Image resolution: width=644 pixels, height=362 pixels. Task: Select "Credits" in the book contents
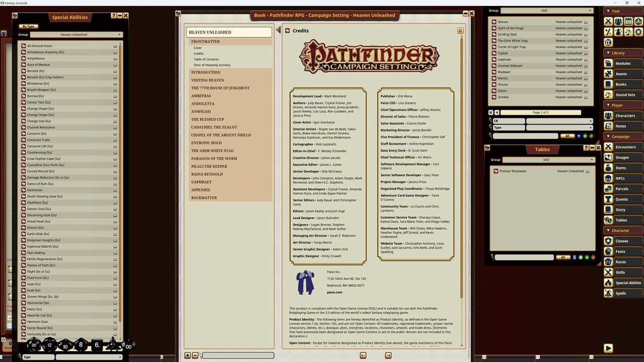pos(198,53)
